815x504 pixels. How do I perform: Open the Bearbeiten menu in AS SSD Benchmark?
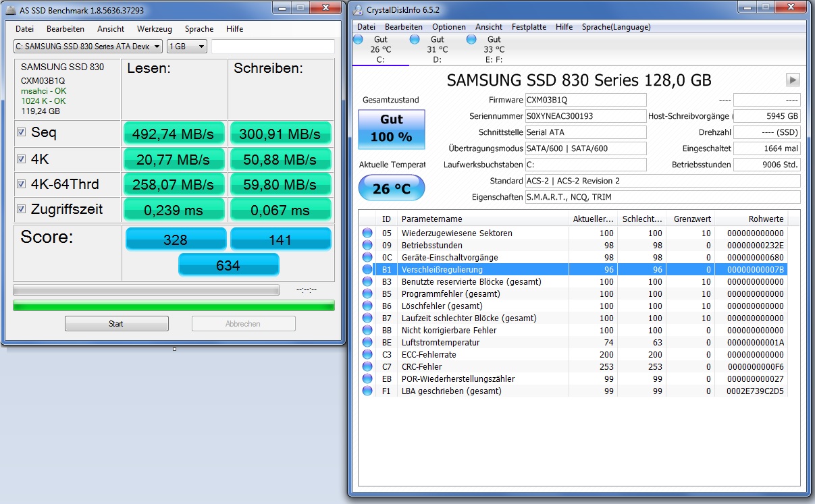pyautogui.click(x=65, y=29)
